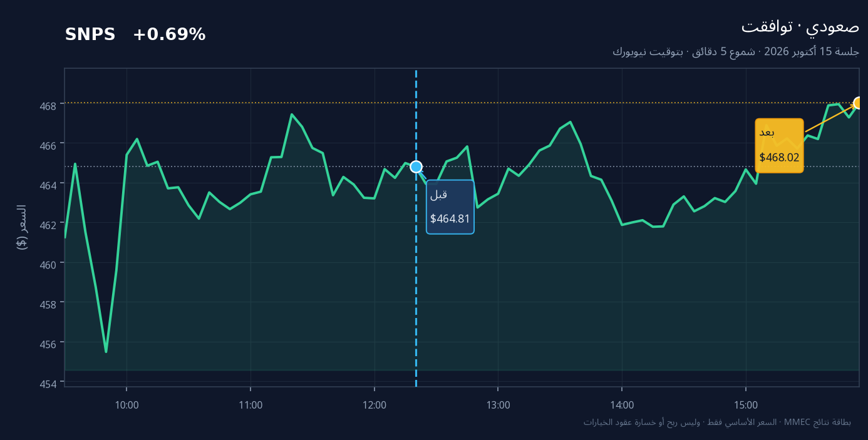This screenshot has height=440, width=868.
Task: Click the MMEC scorecard footer note
Action: point(717,422)
